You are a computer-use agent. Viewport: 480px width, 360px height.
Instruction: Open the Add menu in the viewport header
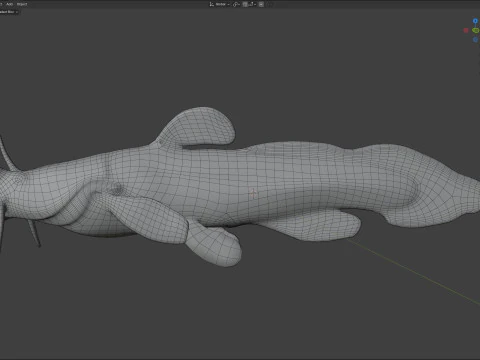[x=9, y=4]
